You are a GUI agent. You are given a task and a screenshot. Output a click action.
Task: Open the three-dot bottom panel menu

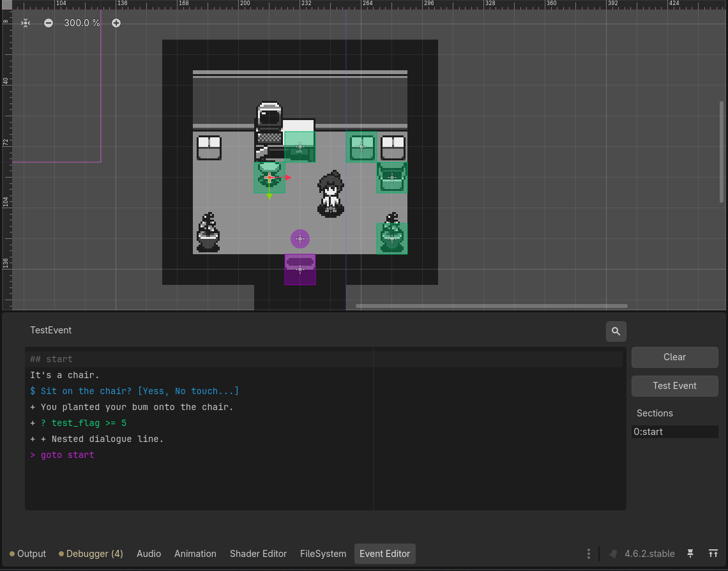point(588,554)
